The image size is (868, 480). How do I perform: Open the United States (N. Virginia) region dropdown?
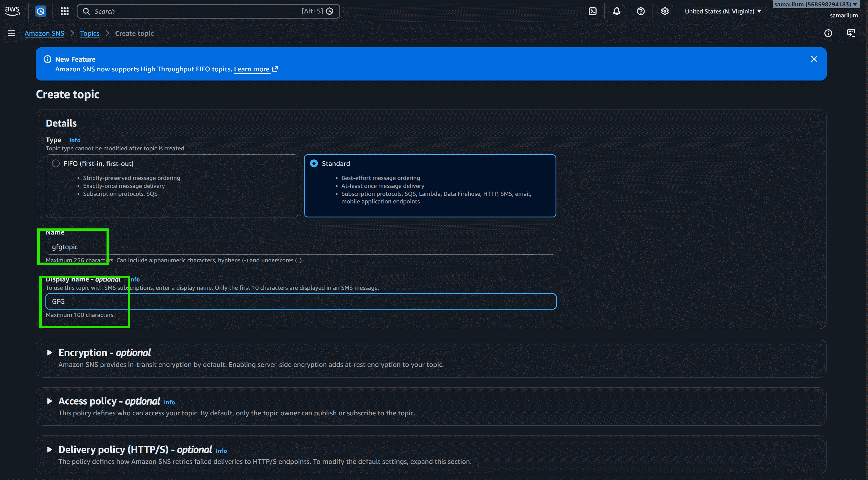click(x=723, y=12)
